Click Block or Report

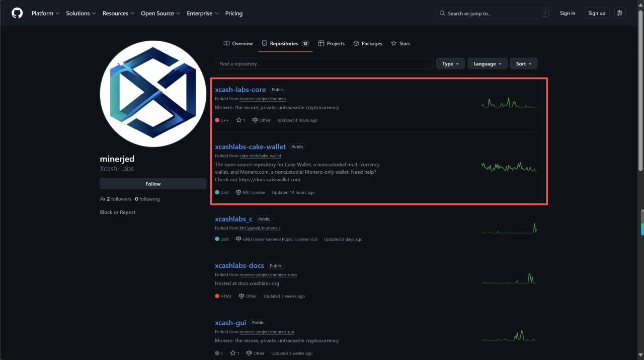click(118, 212)
